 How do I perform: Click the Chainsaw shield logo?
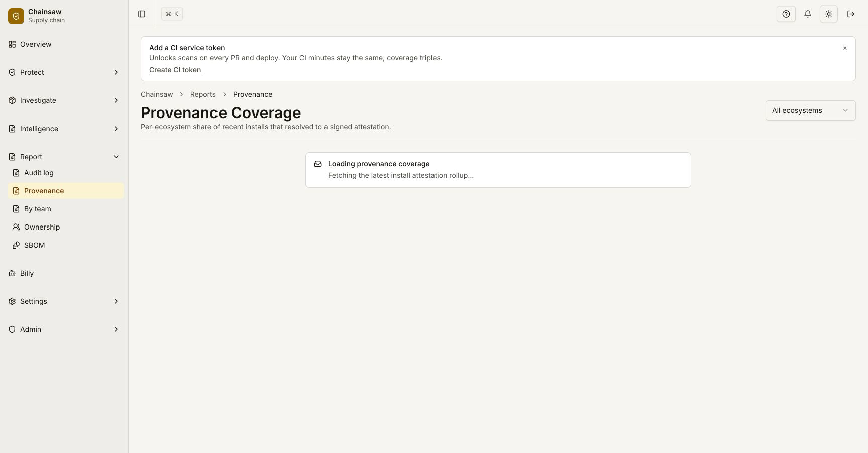pos(16,16)
